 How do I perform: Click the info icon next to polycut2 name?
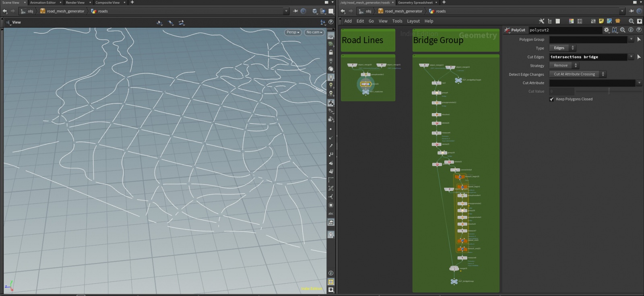pyautogui.click(x=631, y=30)
